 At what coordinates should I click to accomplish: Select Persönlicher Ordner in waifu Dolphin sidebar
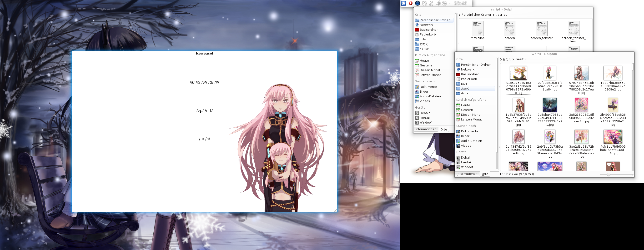coord(475,65)
